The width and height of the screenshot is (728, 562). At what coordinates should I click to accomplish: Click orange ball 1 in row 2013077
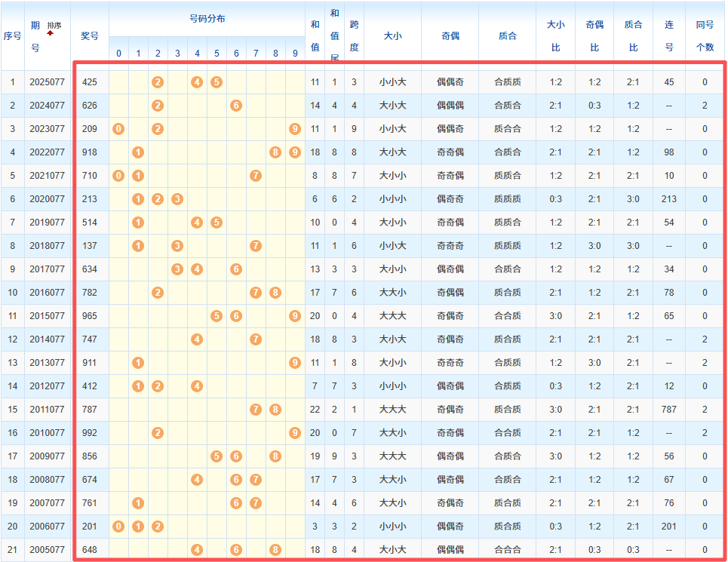(x=138, y=363)
